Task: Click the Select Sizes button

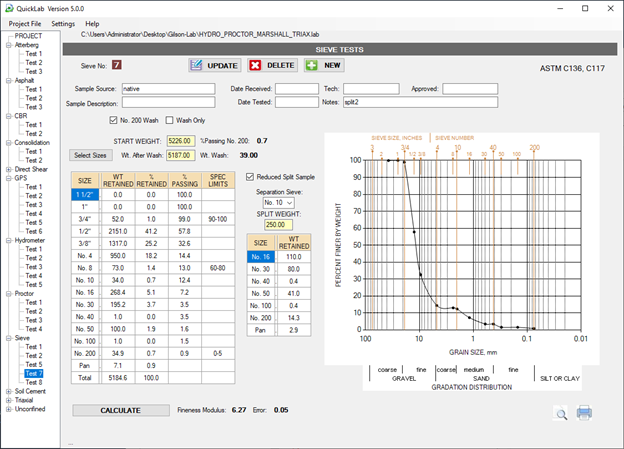Action: (90, 155)
